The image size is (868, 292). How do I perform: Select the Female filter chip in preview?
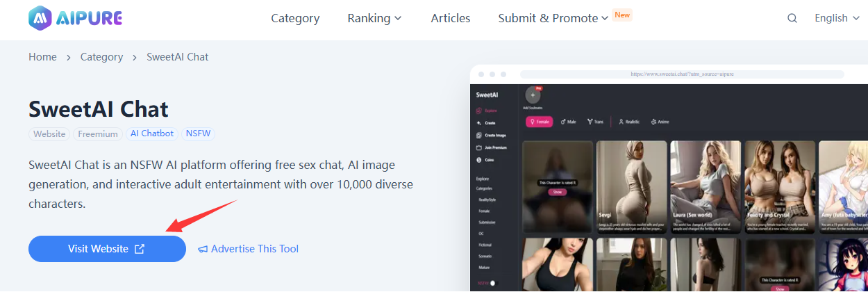coord(539,121)
